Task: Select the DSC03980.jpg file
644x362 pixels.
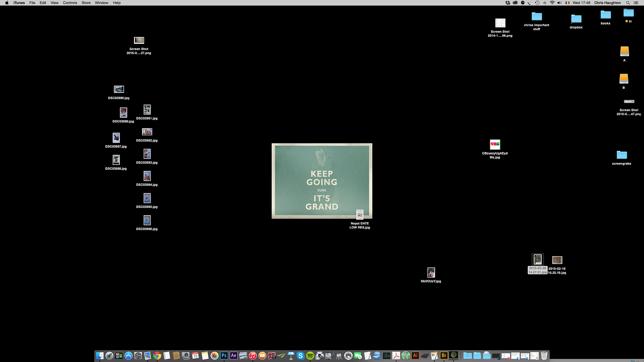Action: click(123, 115)
